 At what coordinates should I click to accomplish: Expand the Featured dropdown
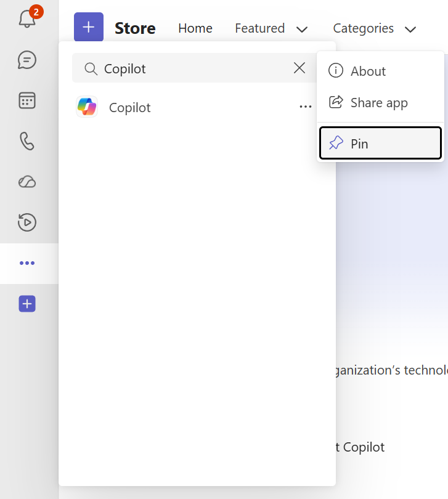pyautogui.click(x=271, y=28)
